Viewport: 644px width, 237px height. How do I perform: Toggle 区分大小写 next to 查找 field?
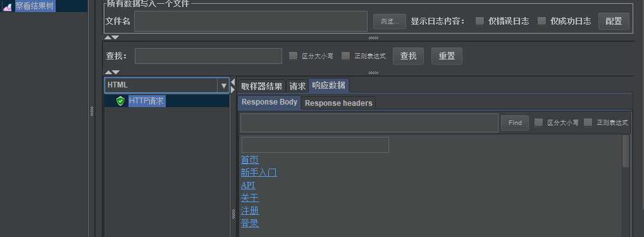coord(293,56)
